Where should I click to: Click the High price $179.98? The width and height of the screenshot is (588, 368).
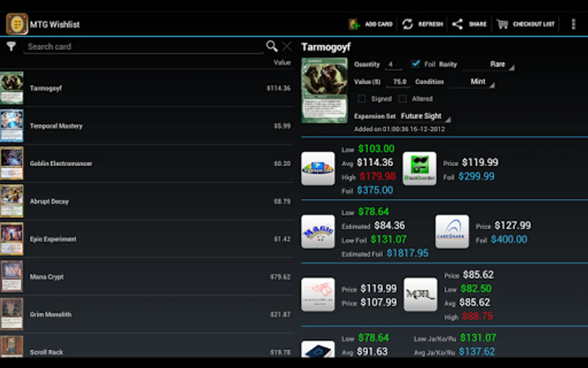click(377, 176)
